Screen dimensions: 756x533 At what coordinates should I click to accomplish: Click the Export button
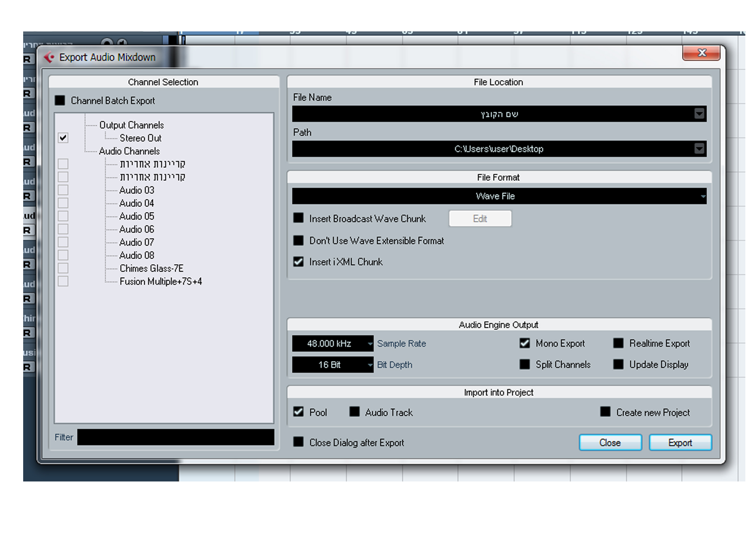point(680,443)
